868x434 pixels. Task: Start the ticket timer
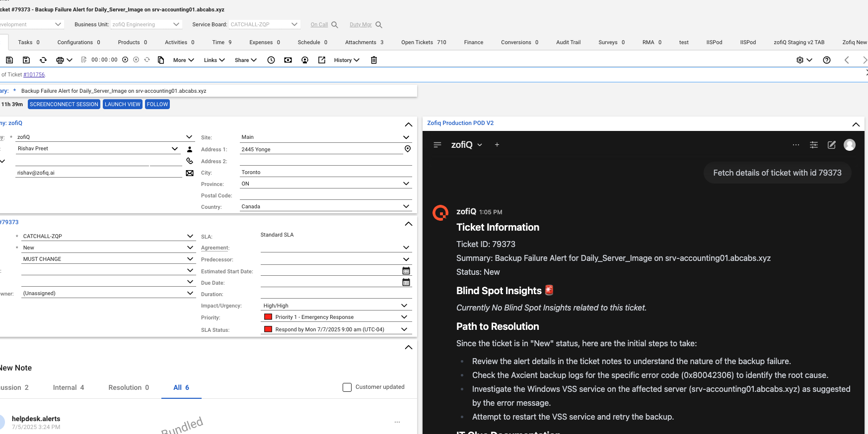pos(125,60)
